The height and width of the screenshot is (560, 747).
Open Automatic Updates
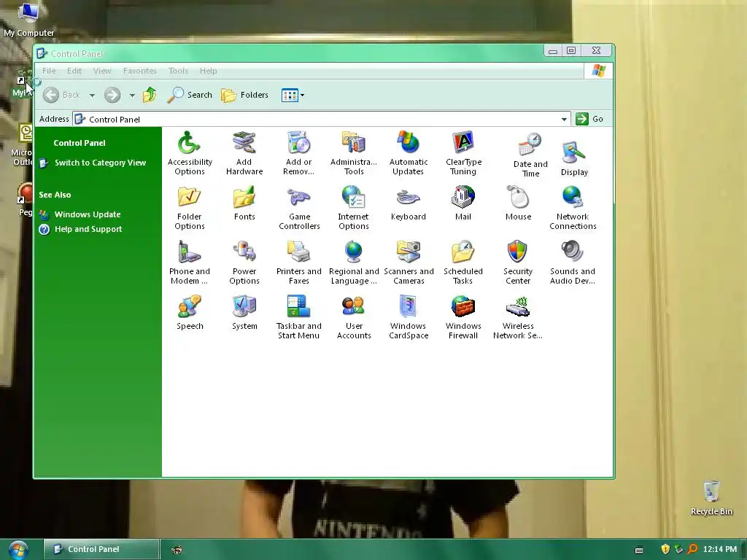pos(409,153)
